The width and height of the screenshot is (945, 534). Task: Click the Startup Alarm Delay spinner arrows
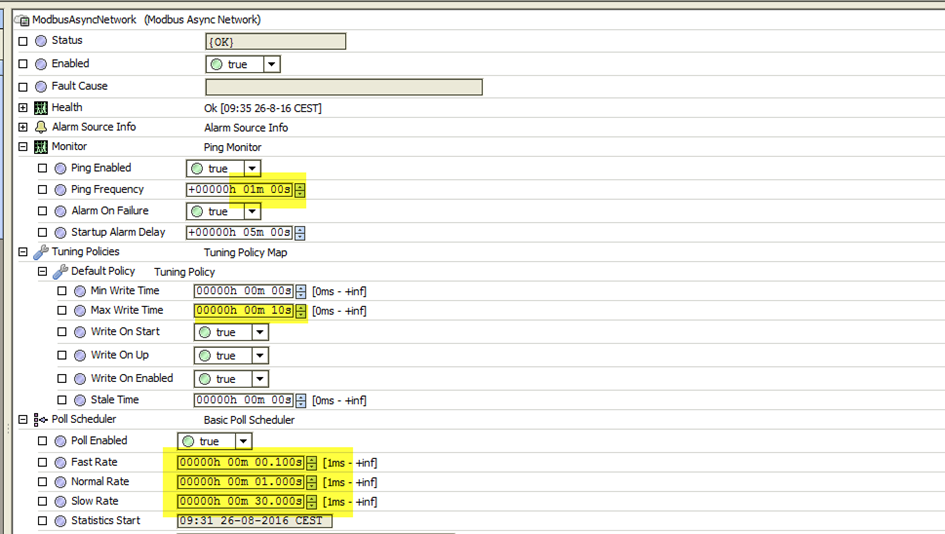(x=300, y=233)
